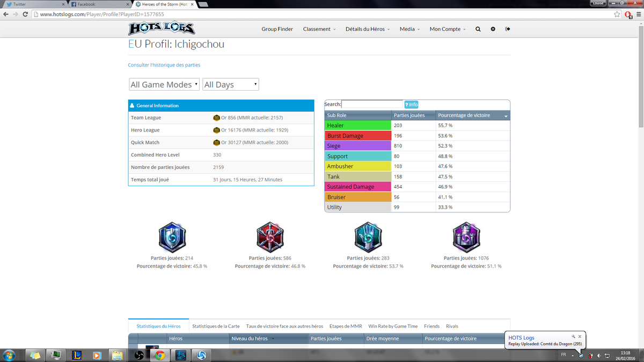Open the Friends tab
The image size is (644, 362).
tap(431, 326)
